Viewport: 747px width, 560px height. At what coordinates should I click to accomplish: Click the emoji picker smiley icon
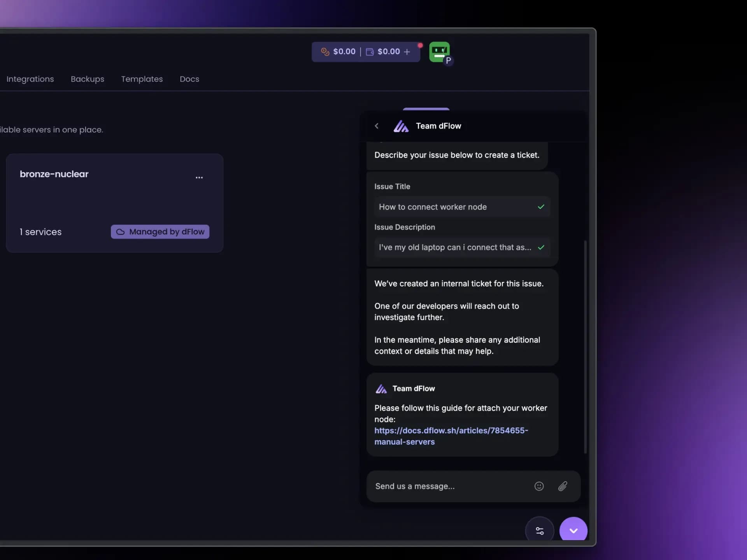point(539,486)
